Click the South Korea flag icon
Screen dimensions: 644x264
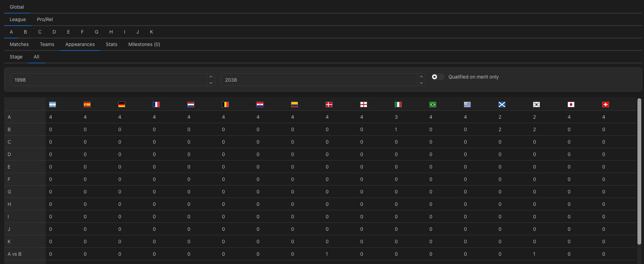pyautogui.click(x=536, y=104)
